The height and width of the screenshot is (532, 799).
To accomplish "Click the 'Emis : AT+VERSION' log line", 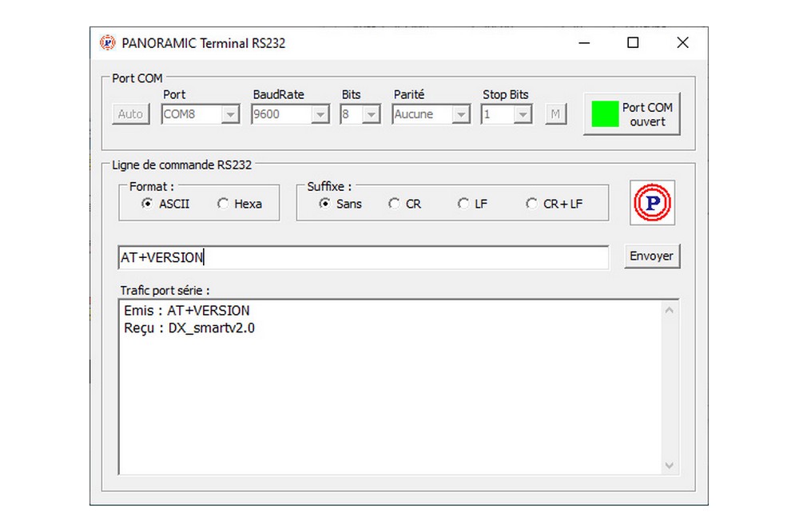I will pos(187,311).
